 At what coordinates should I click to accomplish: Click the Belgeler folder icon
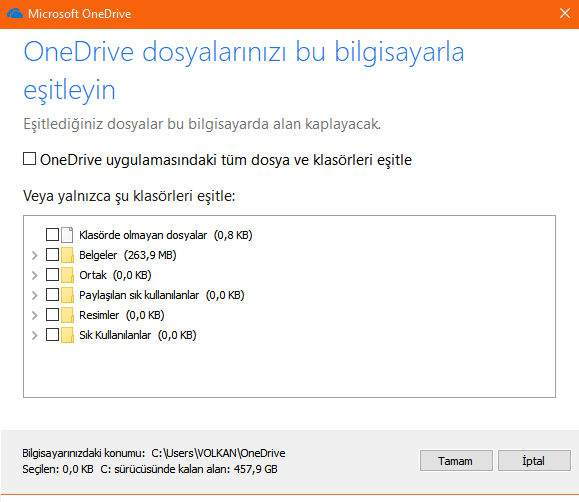click(67, 255)
